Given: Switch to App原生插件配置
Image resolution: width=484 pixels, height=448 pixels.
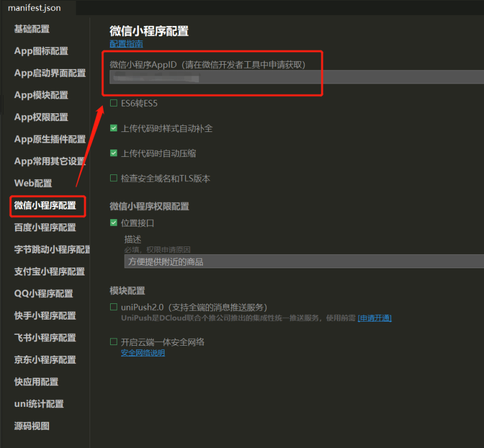Looking at the screenshot, I should point(50,139).
